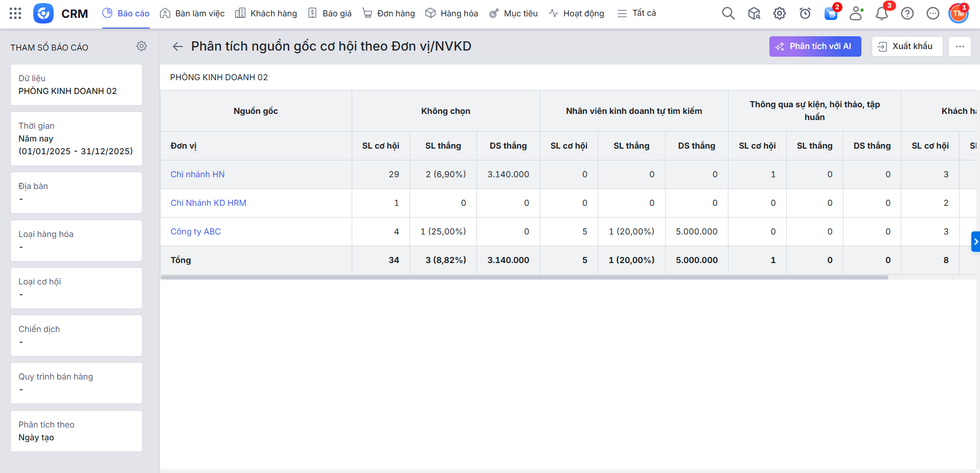Click the search magnifier icon
This screenshot has height=473, width=980.
tap(728, 13)
